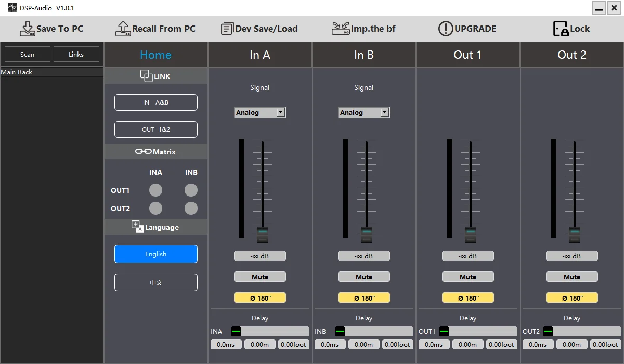This screenshot has height=364, width=624.
Task: Toggle matrix routing OUT1 to INA
Action: [x=155, y=190]
